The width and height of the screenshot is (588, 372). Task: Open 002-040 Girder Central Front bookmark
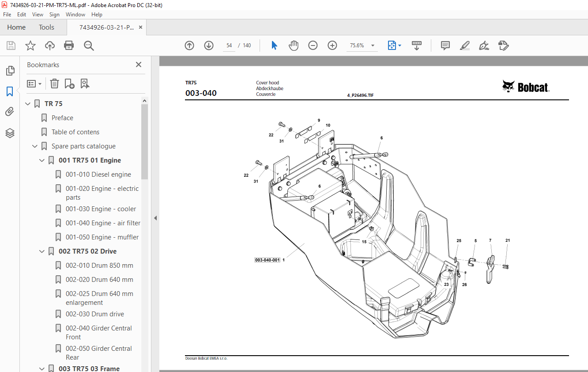pos(99,333)
